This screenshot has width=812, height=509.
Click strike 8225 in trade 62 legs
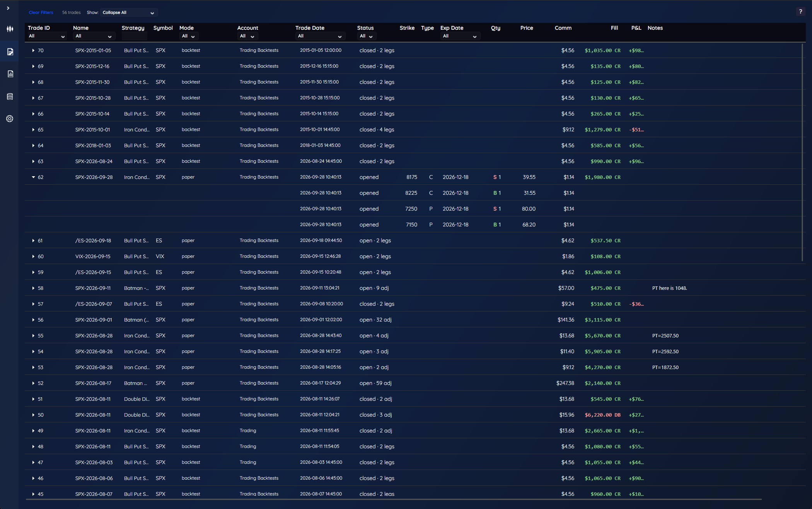coord(411,193)
